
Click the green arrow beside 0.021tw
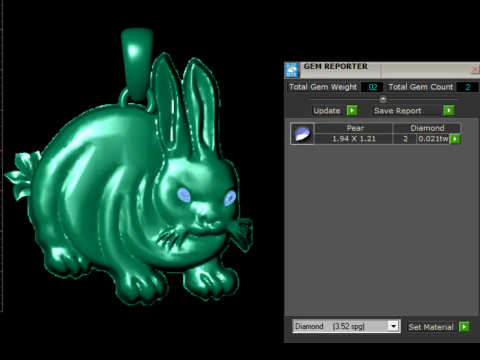(x=455, y=139)
